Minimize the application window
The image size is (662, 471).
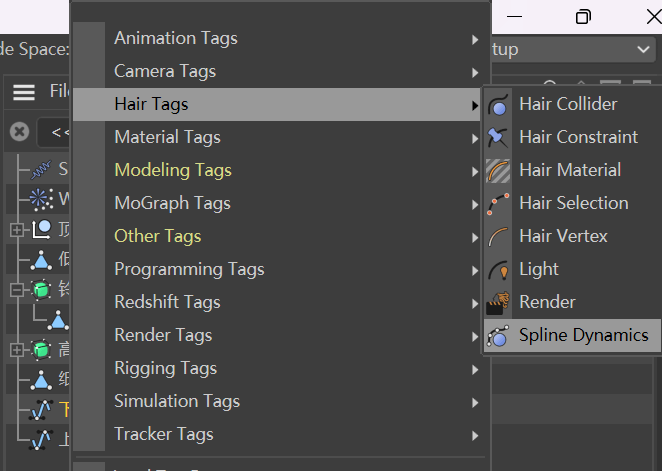coord(514,17)
